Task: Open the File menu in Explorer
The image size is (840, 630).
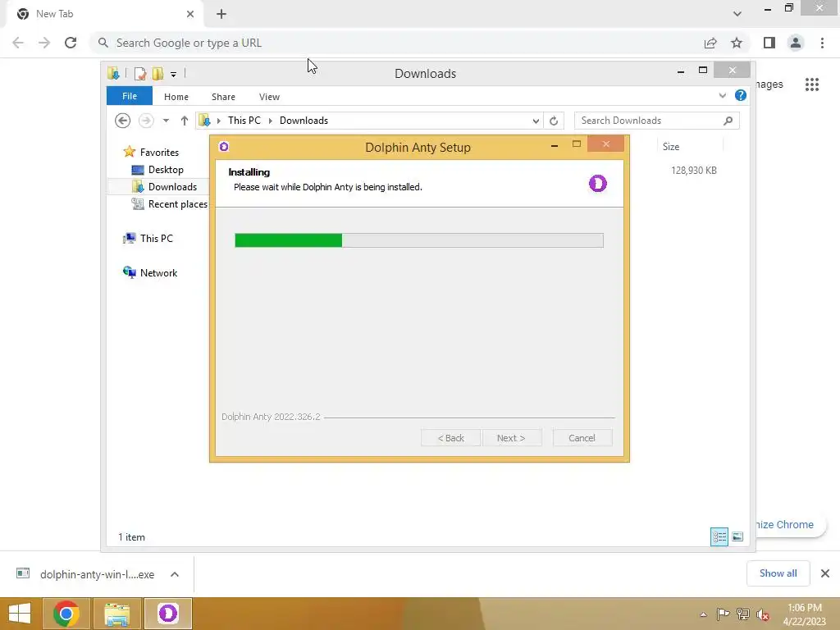Action: 130,96
